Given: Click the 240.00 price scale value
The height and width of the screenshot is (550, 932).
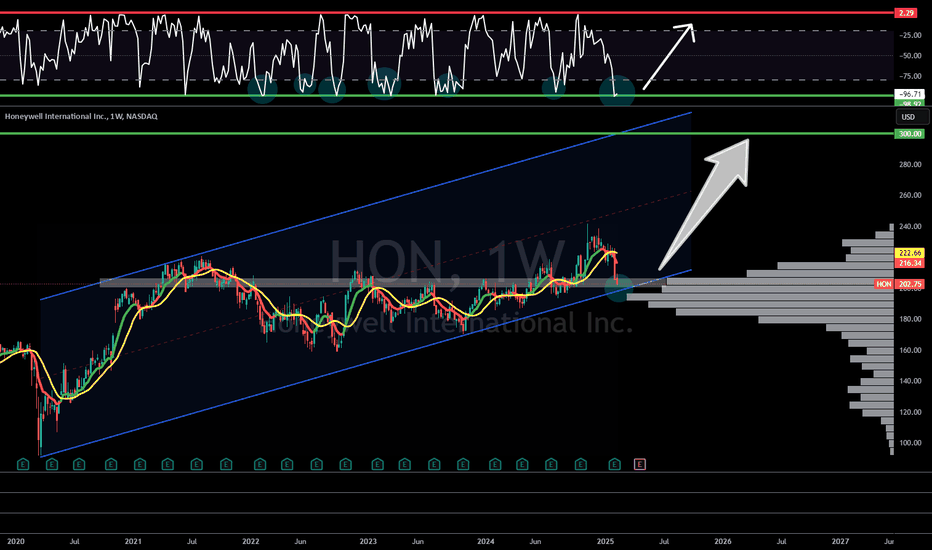Looking at the screenshot, I should (910, 227).
